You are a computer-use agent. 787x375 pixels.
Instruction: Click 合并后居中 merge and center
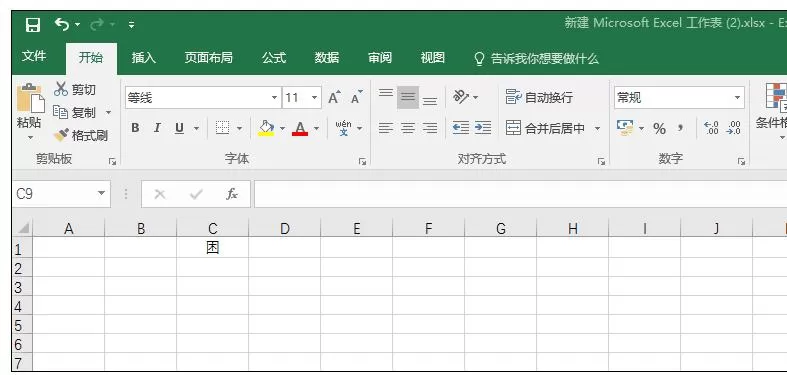coord(545,129)
